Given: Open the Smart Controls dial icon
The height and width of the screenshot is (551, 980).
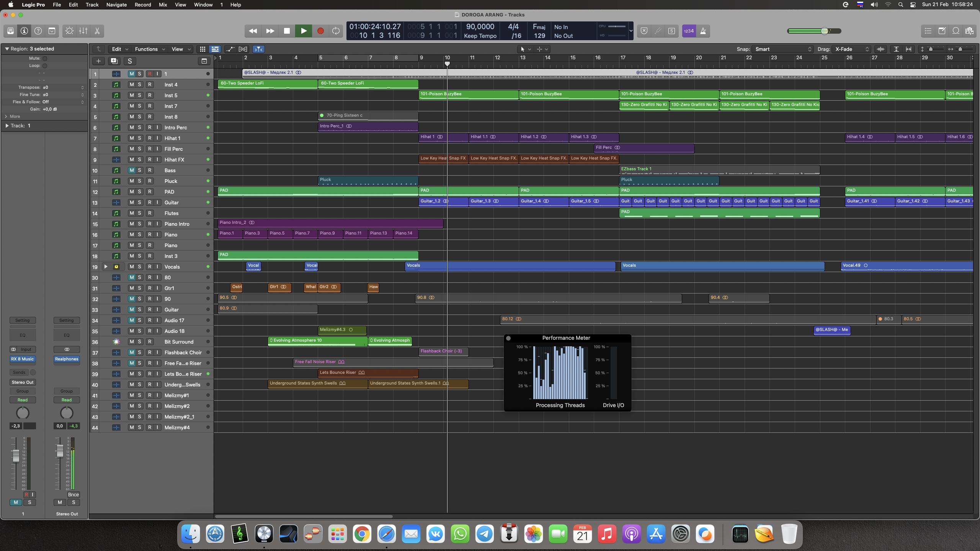Looking at the screenshot, I should click(x=69, y=31).
